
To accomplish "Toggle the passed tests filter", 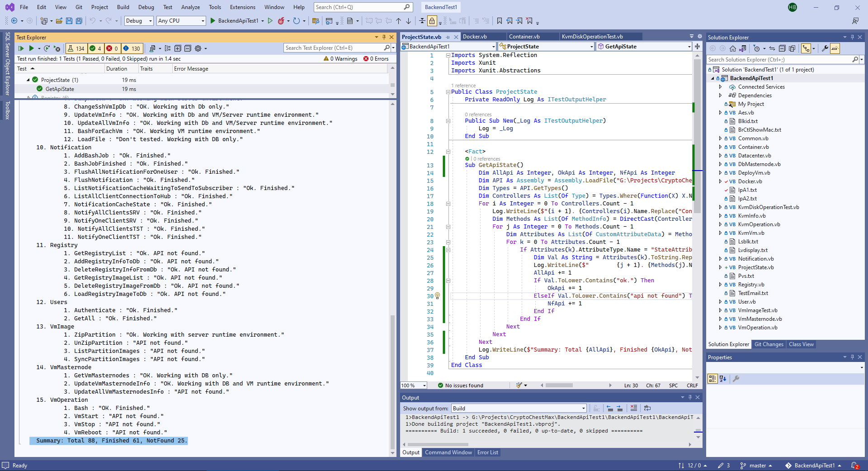I will [x=95, y=48].
